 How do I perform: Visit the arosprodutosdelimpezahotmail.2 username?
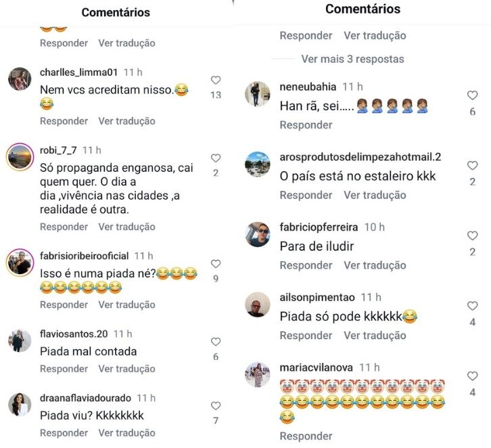click(x=360, y=156)
